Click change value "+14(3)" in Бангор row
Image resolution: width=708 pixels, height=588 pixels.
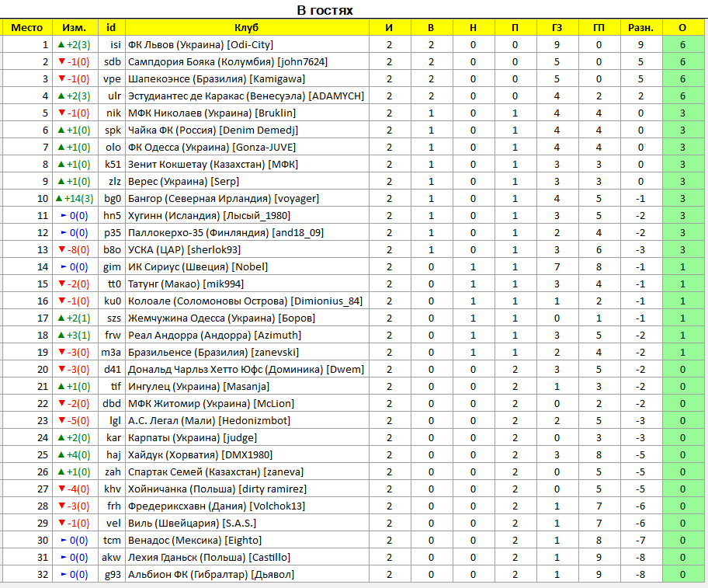pos(79,198)
